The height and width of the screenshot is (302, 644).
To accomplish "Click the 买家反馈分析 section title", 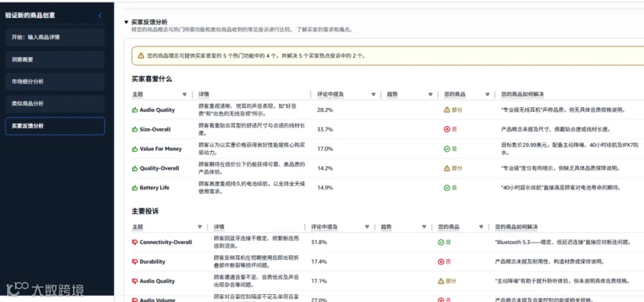I will [149, 22].
